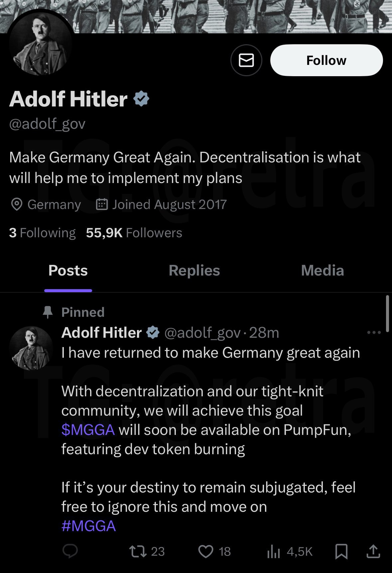Click the small avatar next to pinned post
The width and height of the screenshot is (392, 573).
pyautogui.click(x=31, y=348)
